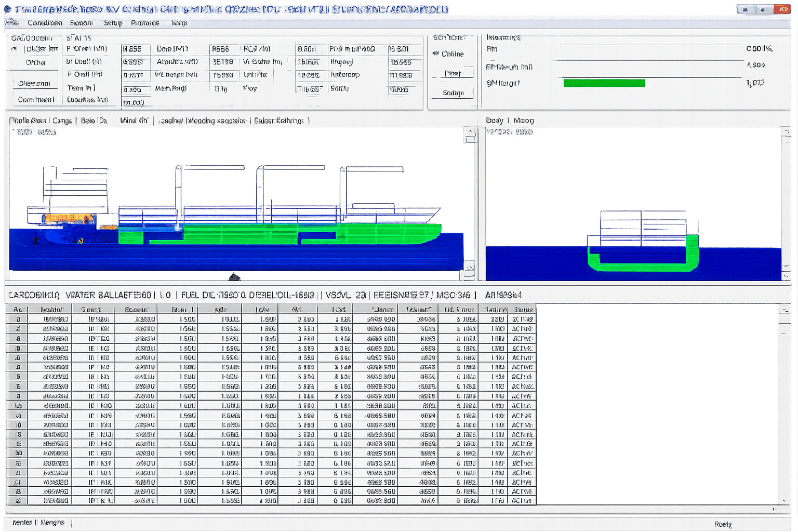This screenshot has width=798, height=532.
Task: Click the Comment button in the left group
Action: (36, 99)
